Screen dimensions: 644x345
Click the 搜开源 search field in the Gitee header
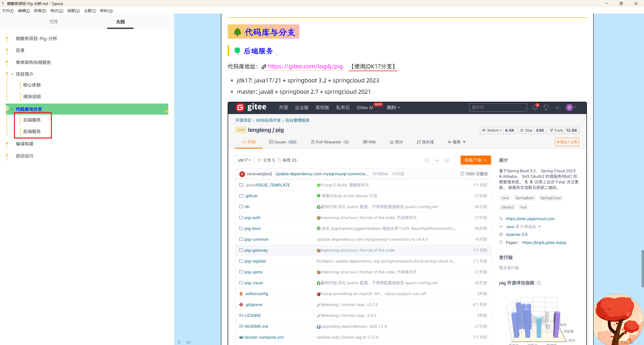pos(498,107)
